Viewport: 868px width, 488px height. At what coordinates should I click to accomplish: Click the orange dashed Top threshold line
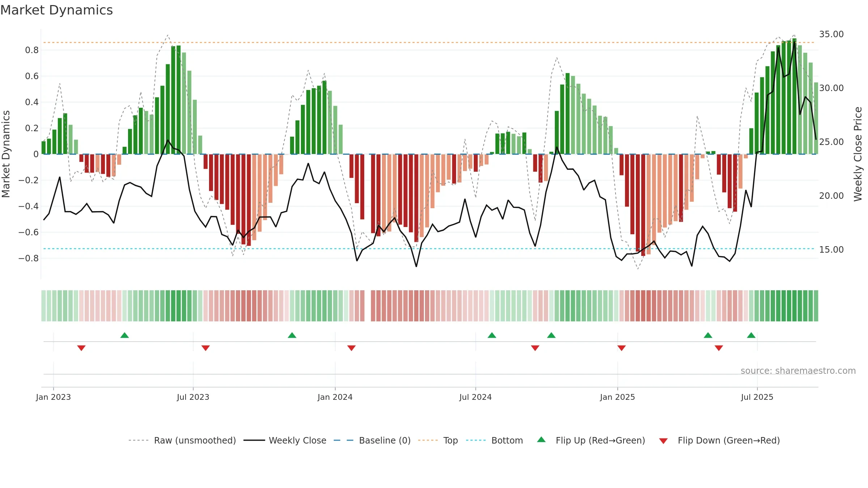coord(429,43)
